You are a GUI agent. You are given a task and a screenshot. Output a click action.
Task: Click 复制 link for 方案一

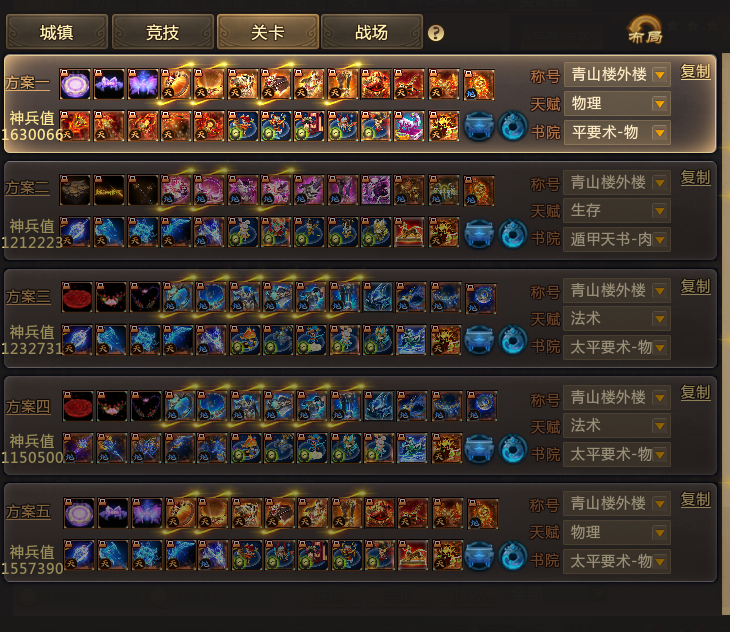695,72
